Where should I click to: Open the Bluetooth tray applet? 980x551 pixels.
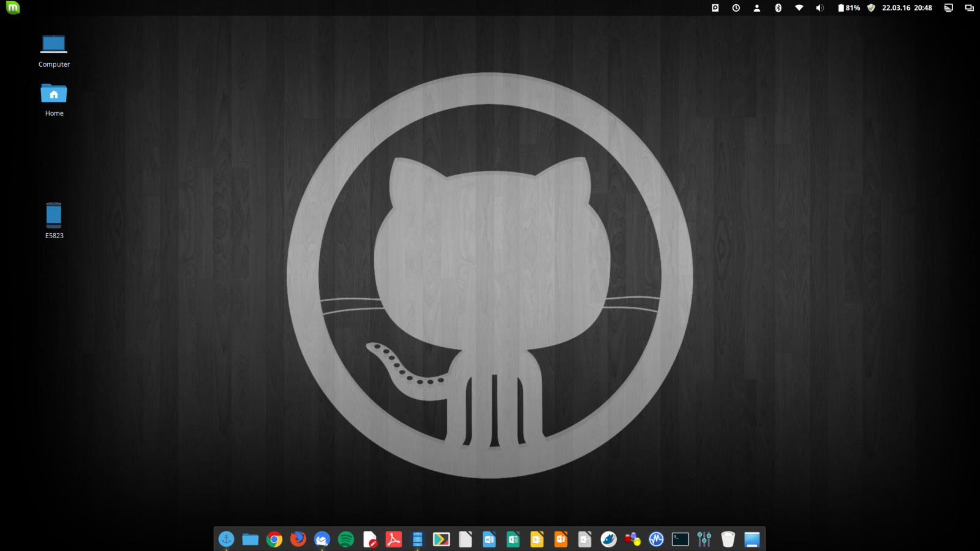click(778, 8)
